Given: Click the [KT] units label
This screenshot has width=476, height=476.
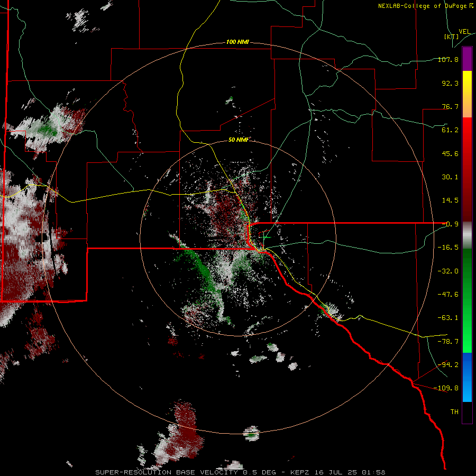Looking at the screenshot, I should (451, 36).
